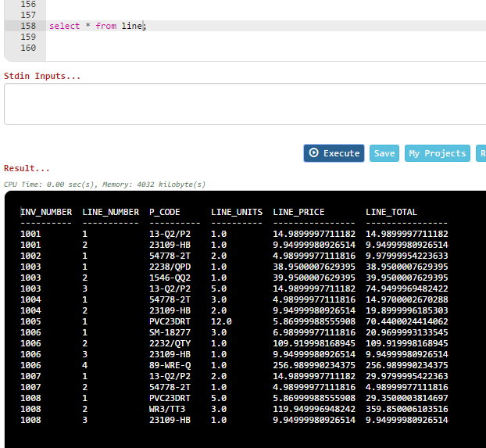Image resolution: width=486 pixels, height=448 pixels.
Task: Click line total 19.8999996185303
Action: [x=407, y=310]
